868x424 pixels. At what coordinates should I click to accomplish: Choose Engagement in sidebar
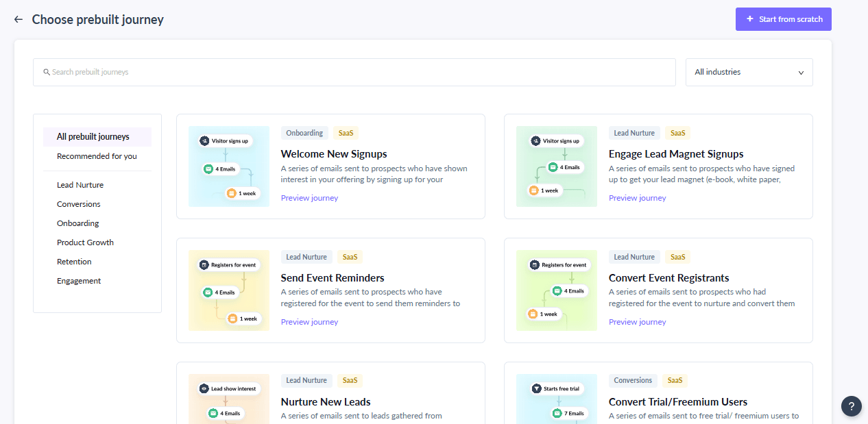pos(79,281)
